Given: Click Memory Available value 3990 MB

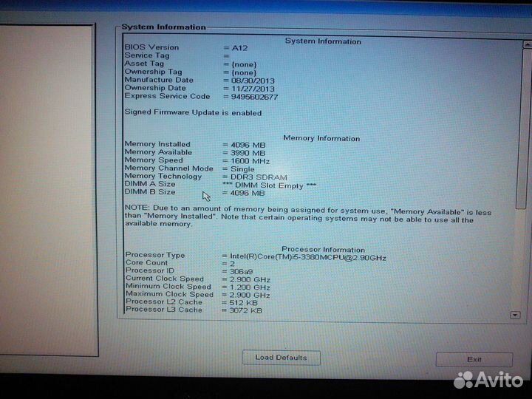Looking at the screenshot, I should (248, 153).
